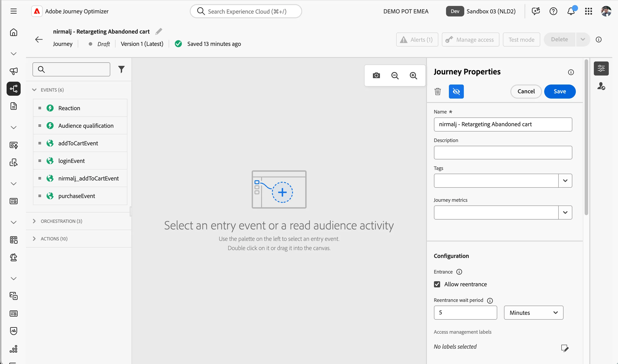Screen dimensions: 618x364
Task: Open the Journey metrics dropdown
Action: [x=565, y=213]
